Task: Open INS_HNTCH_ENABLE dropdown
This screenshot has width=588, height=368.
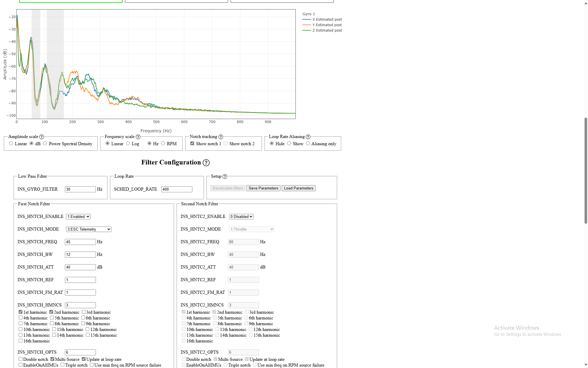Action: click(78, 216)
